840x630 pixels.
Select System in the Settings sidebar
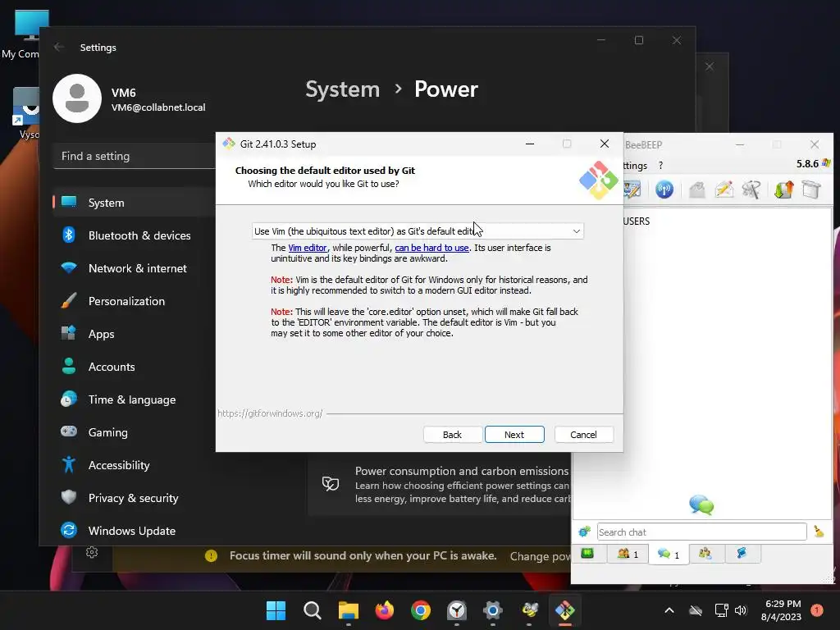134,203
